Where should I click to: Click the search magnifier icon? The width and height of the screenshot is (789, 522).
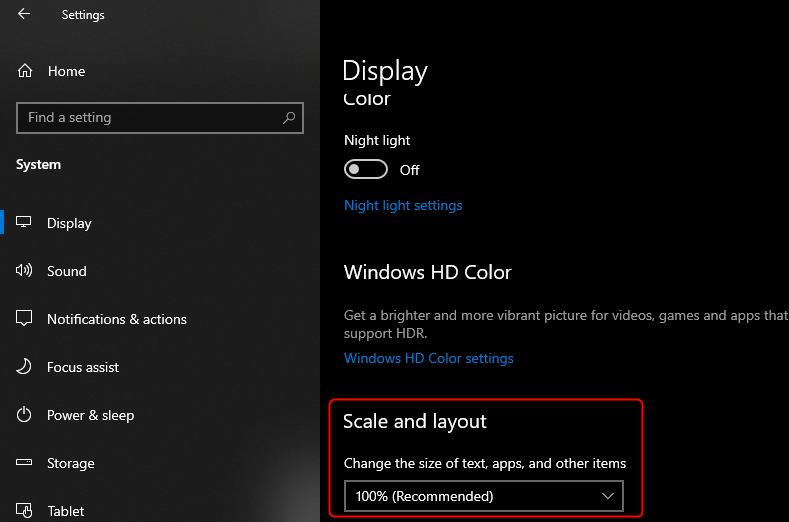tap(289, 118)
